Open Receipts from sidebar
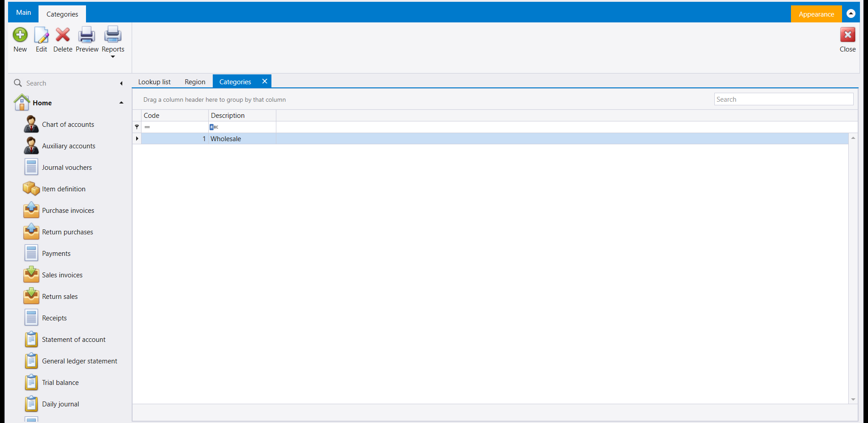868x423 pixels. 54,318
